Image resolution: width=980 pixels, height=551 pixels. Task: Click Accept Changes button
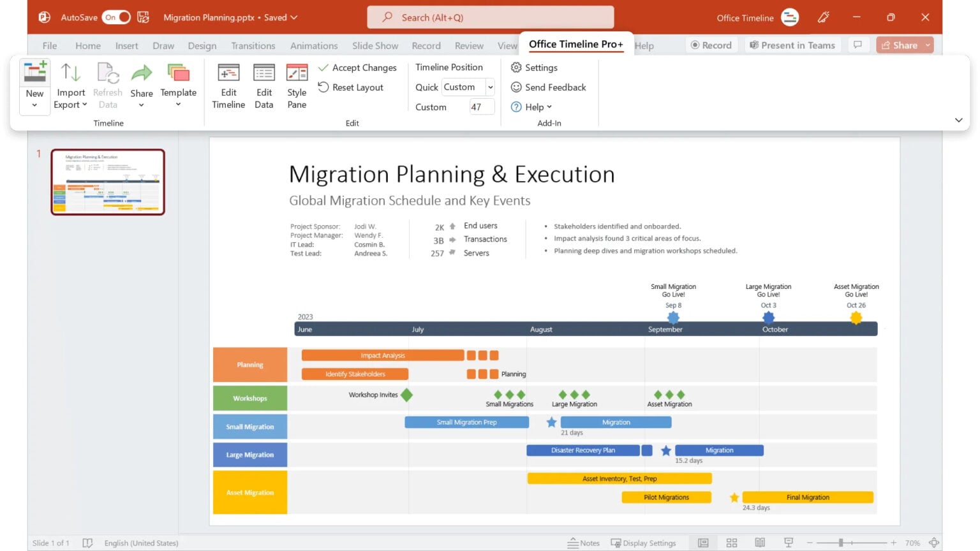[x=357, y=68]
